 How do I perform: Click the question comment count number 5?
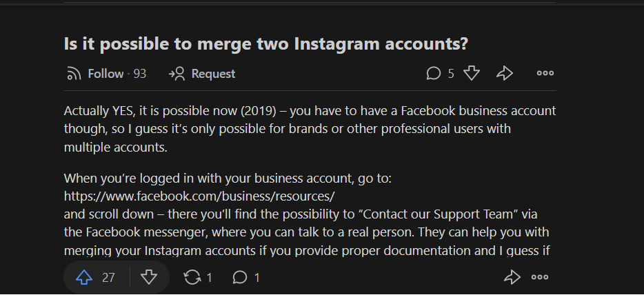tap(451, 74)
